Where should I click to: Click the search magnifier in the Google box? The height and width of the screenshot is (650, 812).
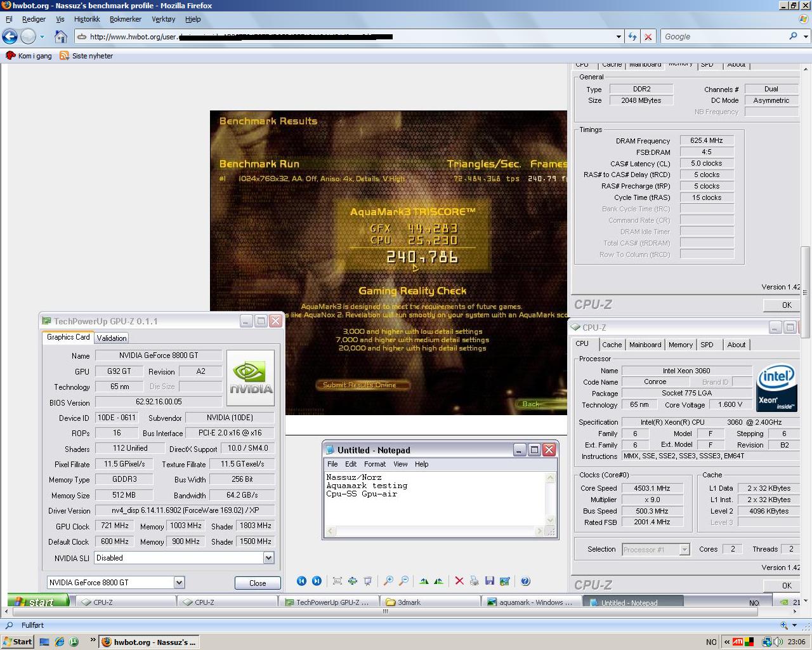[x=793, y=36]
